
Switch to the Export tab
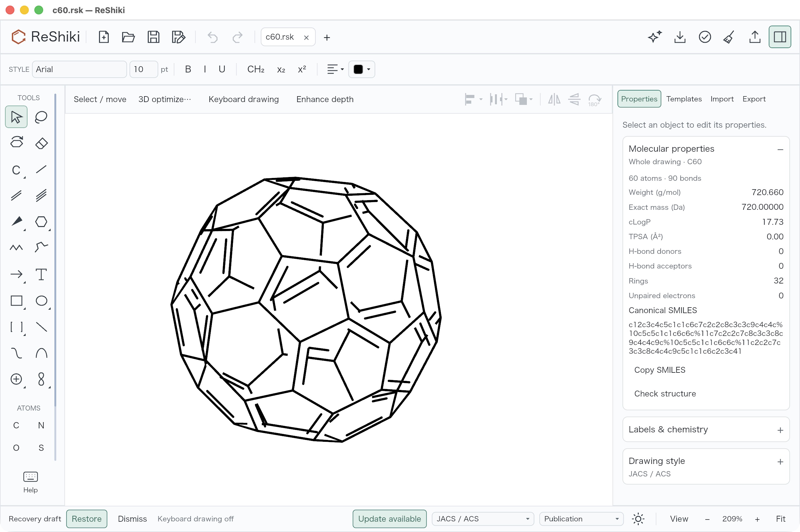(x=753, y=99)
